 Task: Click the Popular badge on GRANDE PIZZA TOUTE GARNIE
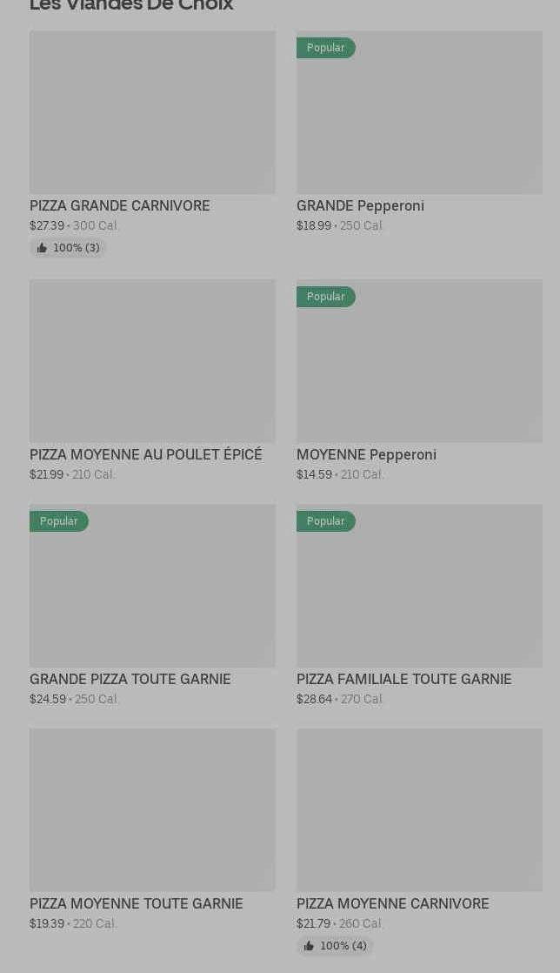click(x=58, y=521)
